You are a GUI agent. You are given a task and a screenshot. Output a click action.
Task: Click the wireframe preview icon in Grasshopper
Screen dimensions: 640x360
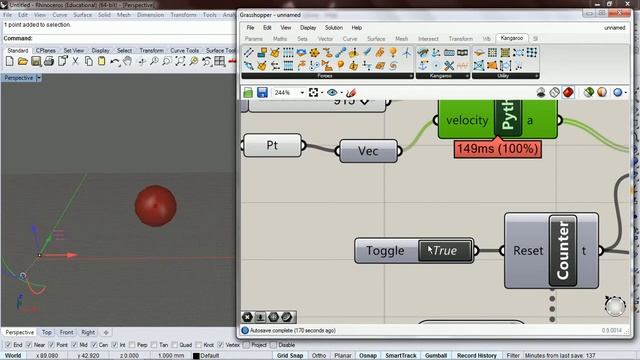(x=554, y=93)
